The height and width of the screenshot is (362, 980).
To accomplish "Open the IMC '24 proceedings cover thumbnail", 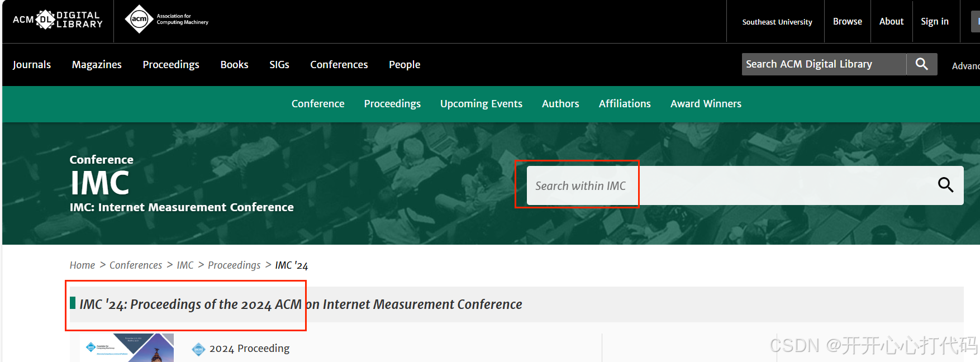I will (x=127, y=348).
